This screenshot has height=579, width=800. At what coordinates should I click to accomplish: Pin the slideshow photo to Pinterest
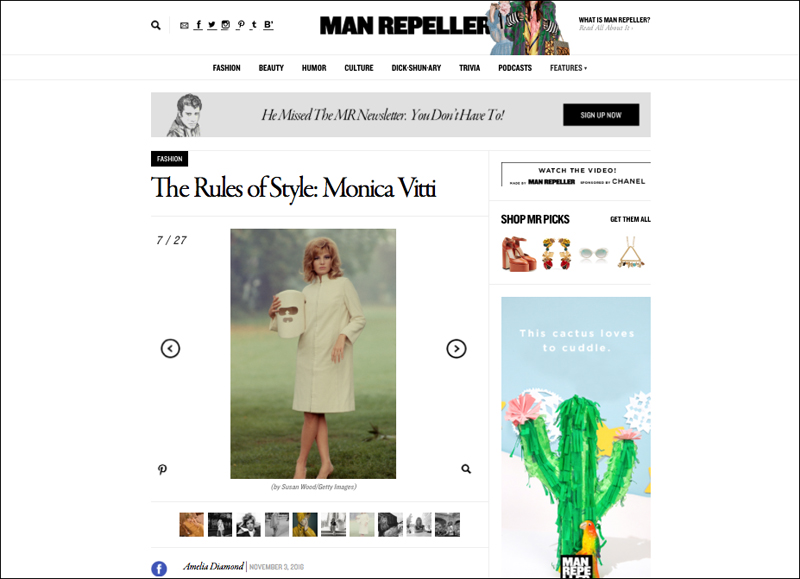162,469
